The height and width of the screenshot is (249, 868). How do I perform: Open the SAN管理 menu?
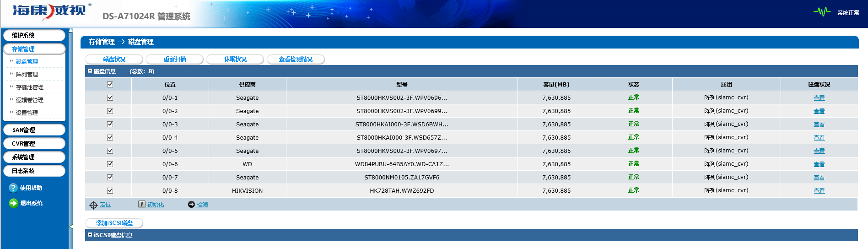point(34,130)
